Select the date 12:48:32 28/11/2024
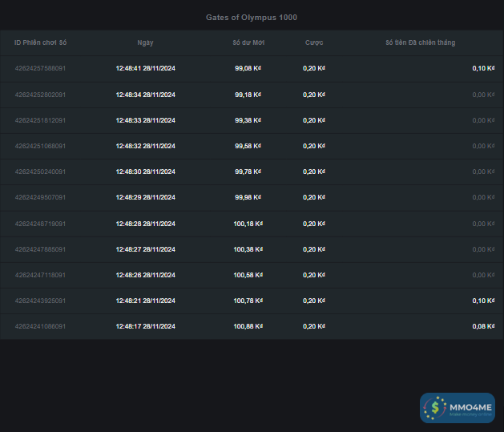Image resolution: width=504 pixels, height=432 pixels. pyautogui.click(x=146, y=146)
